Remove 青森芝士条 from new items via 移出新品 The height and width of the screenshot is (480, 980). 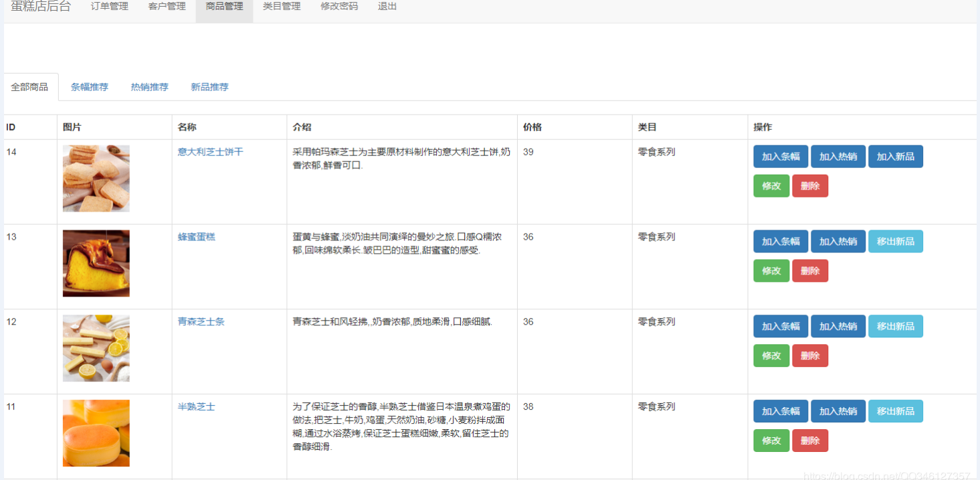tap(896, 326)
